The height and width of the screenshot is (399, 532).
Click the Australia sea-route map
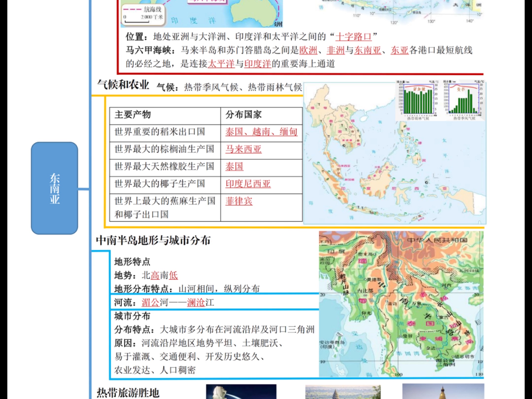pyautogui.click(x=202, y=14)
